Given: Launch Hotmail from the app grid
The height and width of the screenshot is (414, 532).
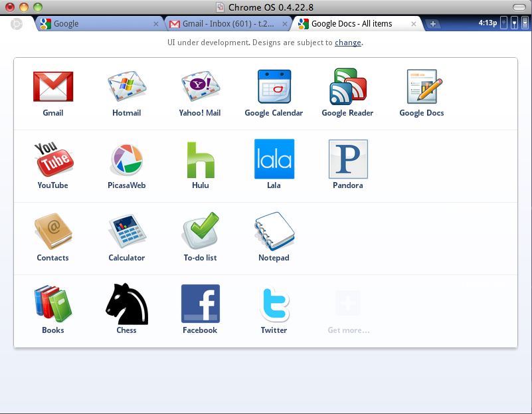Looking at the screenshot, I should 127,86.
